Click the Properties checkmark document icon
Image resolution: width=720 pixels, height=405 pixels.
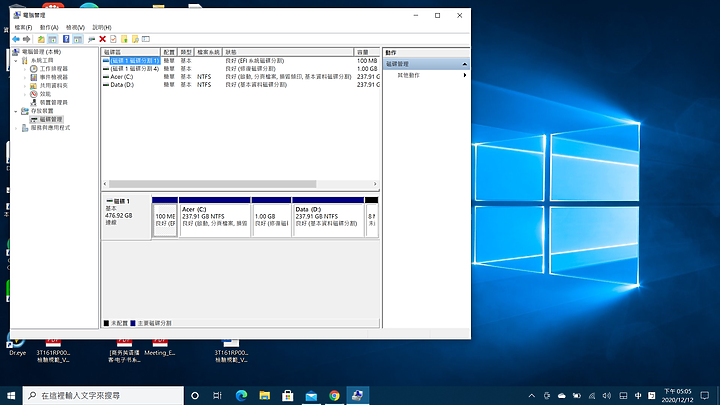(x=113, y=39)
